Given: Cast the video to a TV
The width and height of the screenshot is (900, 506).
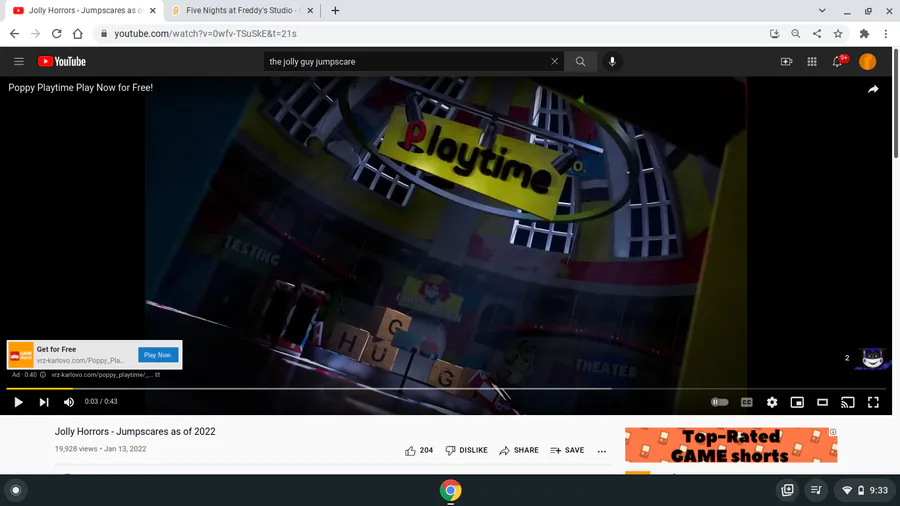Looking at the screenshot, I should pos(848,402).
